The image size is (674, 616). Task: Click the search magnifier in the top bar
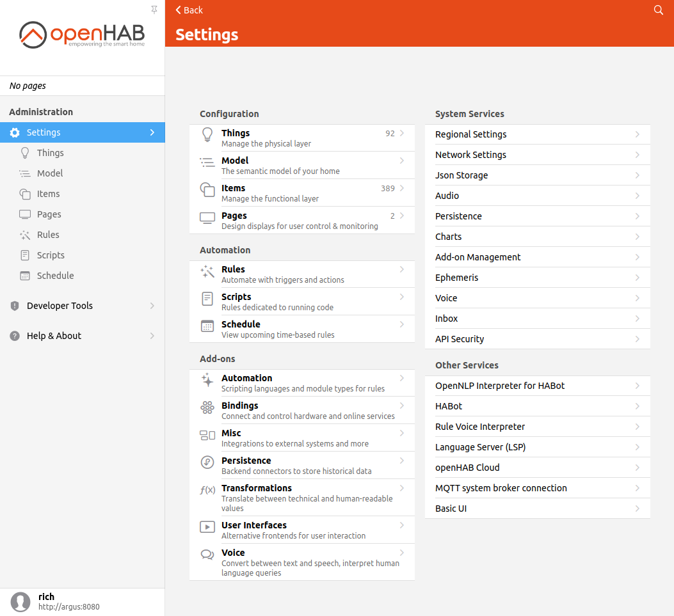[x=658, y=10]
